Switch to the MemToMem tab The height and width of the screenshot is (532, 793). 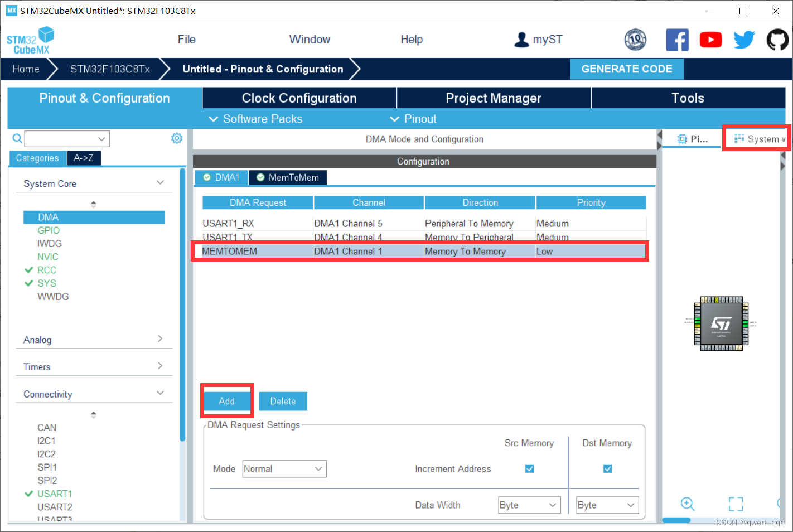point(288,177)
